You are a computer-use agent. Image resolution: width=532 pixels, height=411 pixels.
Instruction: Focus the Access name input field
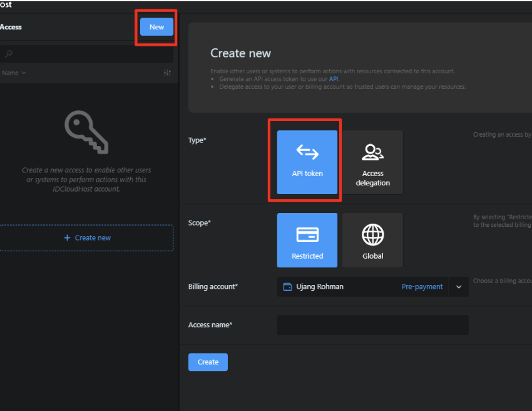click(372, 325)
